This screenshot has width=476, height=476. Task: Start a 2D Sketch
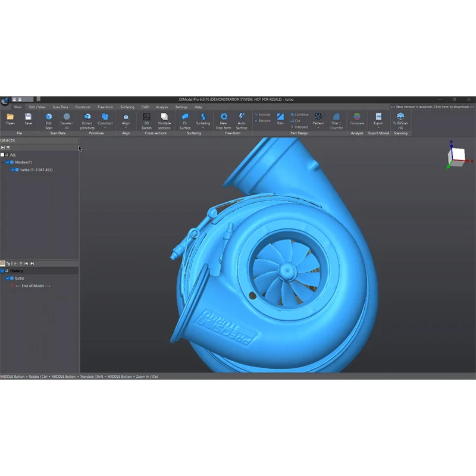pyautogui.click(x=146, y=121)
